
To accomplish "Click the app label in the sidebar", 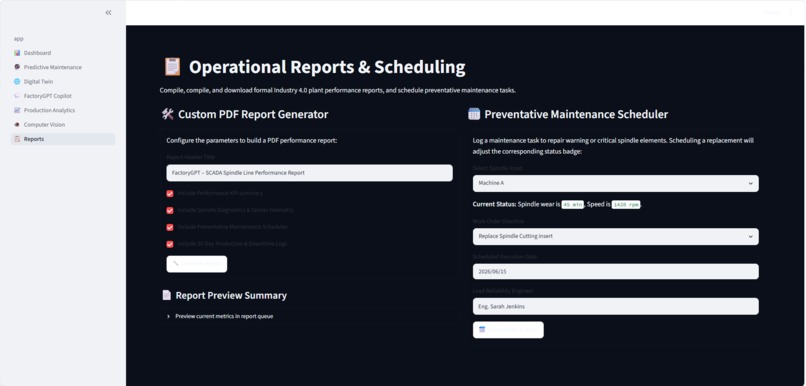I will [x=19, y=39].
